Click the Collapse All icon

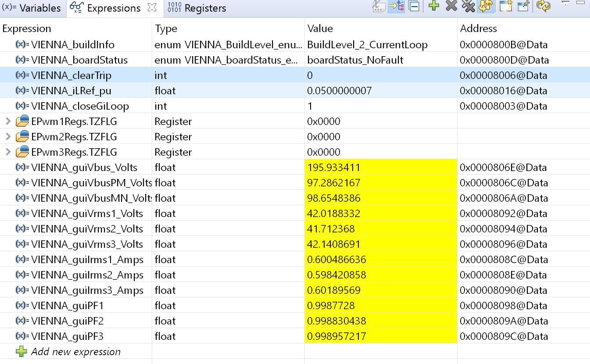coord(413,6)
